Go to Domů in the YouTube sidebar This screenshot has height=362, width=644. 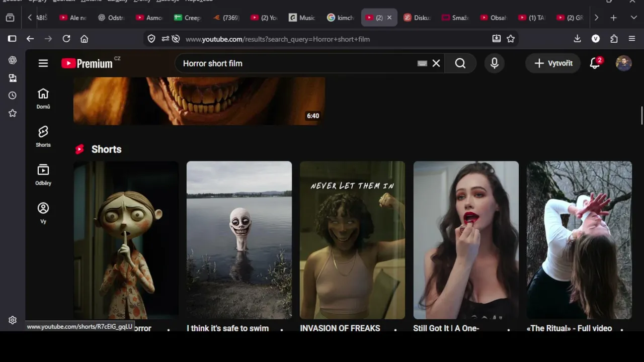pos(43,99)
